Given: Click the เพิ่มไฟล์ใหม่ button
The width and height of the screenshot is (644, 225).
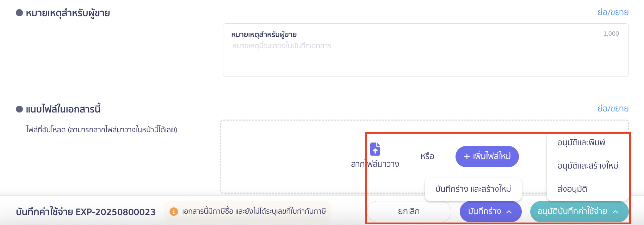Looking at the screenshot, I should coord(487,156).
